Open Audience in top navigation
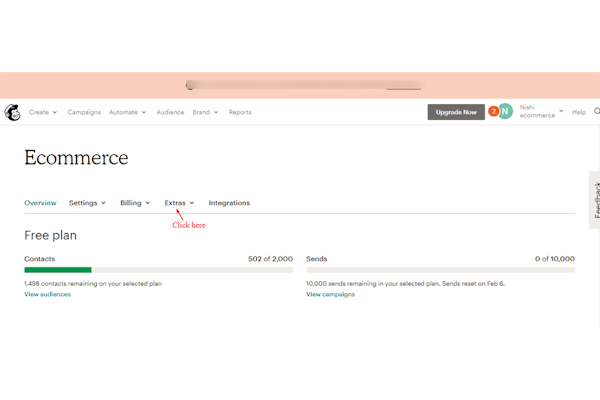The image size is (600, 400). (x=170, y=112)
